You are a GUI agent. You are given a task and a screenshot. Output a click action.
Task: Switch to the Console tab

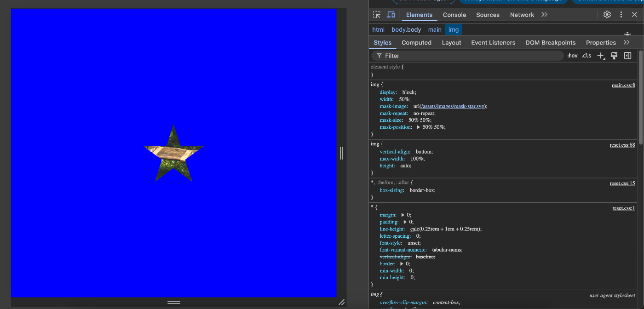454,15
